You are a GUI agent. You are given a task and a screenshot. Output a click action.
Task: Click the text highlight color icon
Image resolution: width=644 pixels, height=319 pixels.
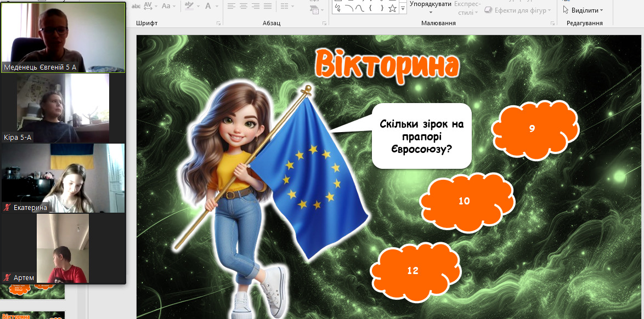pyautogui.click(x=189, y=5)
